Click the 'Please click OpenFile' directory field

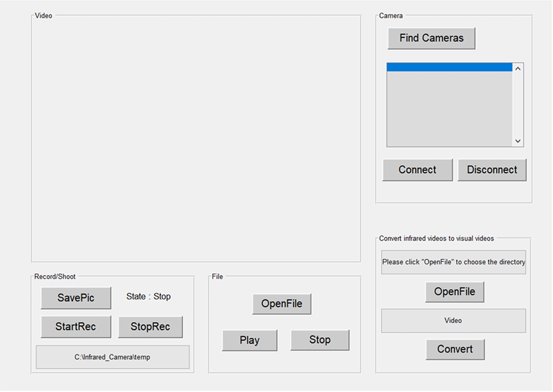[454, 262]
